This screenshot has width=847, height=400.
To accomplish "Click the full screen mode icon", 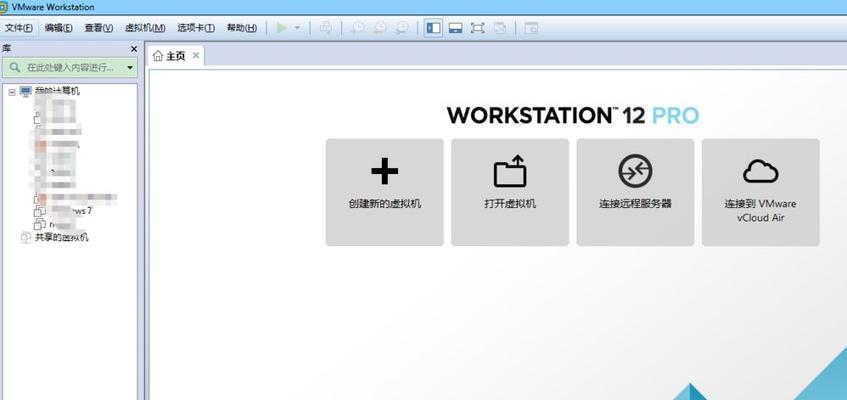I will [478, 28].
